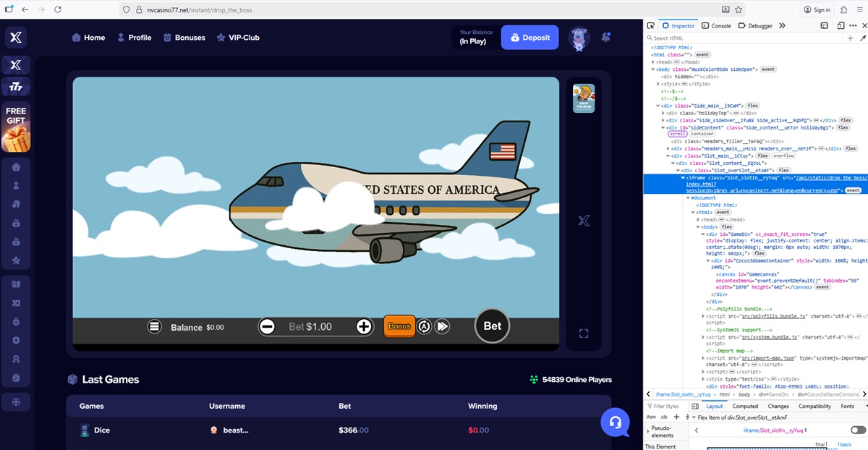
Task: Increase the bet with plus button
Action: [364, 327]
